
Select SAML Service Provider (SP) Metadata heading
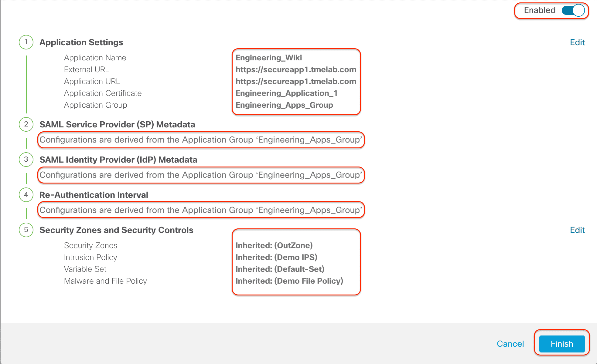click(117, 124)
